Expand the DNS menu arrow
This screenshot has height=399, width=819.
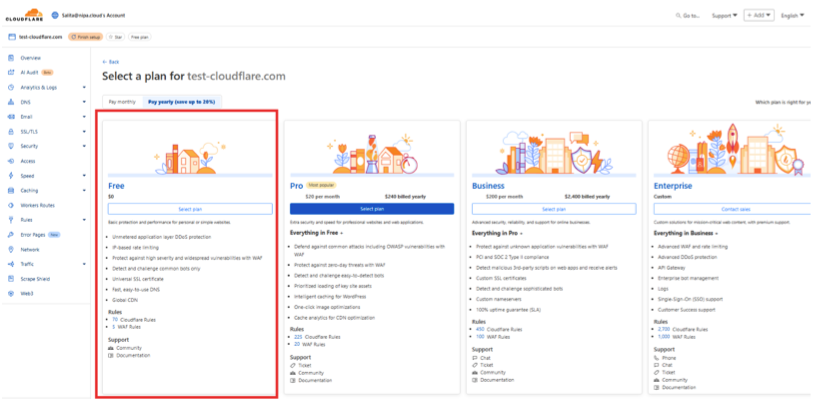[84, 102]
